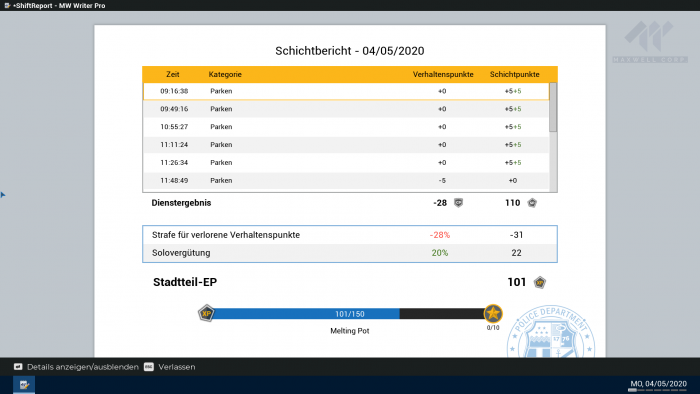Click the Stadtteil-EP label
This screenshot has width=700, height=394.
point(185,282)
